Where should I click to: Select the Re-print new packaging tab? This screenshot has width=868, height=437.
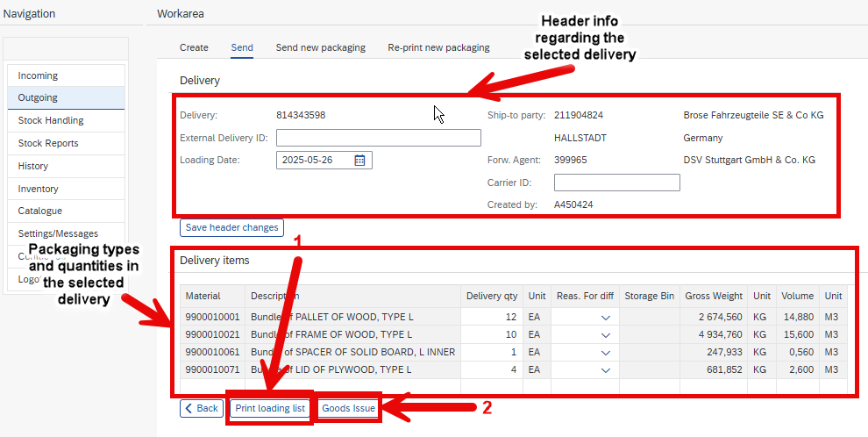[438, 47]
